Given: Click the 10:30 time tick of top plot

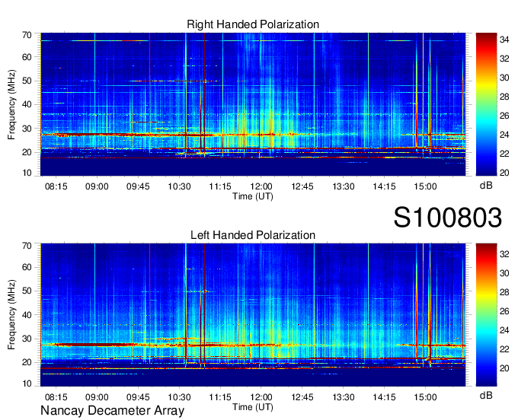Looking at the screenshot, I should coord(179,186).
